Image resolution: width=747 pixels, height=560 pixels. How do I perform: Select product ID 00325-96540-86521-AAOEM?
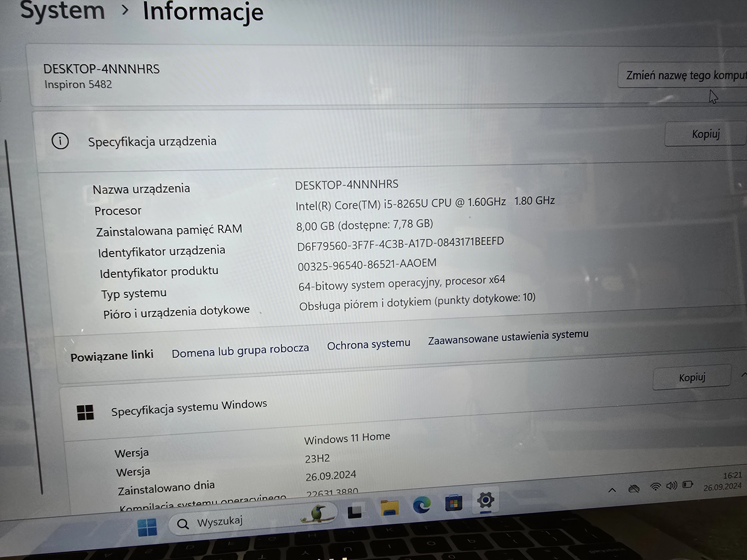point(367,265)
